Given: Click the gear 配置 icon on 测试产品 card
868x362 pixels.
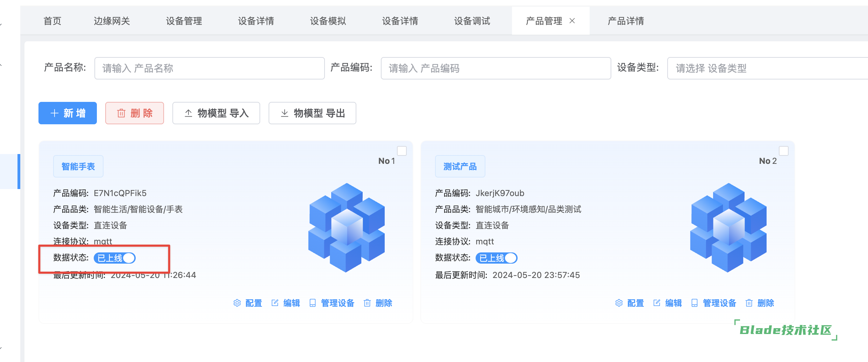Looking at the screenshot, I should click(619, 303).
